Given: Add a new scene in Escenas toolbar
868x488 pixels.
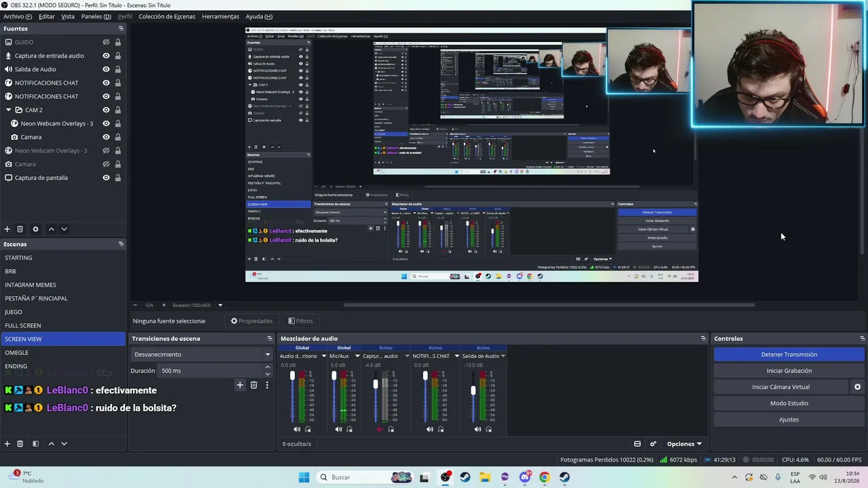Looking at the screenshot, I should (7, 443).
